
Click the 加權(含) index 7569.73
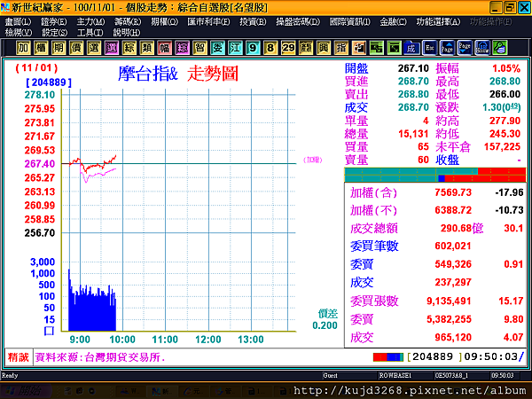(x=453, y=192)
